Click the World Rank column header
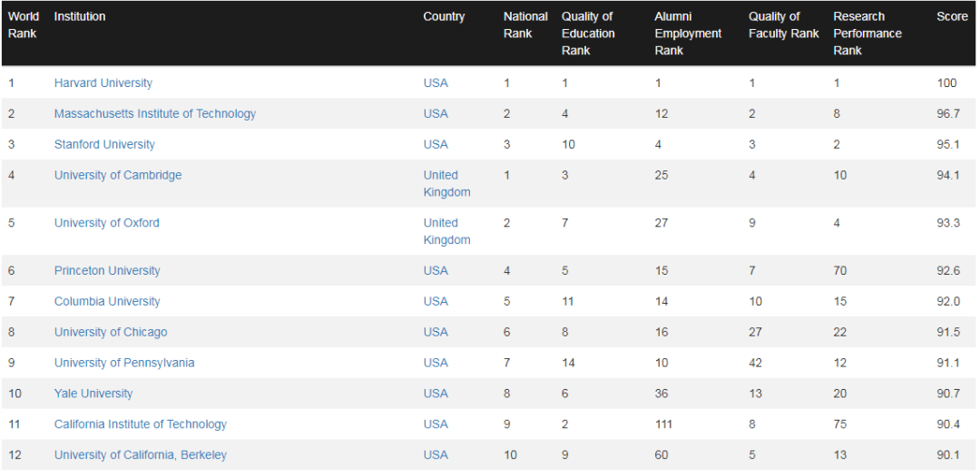The height and width of the screenshot is (476, 980). tap(23, 25)
